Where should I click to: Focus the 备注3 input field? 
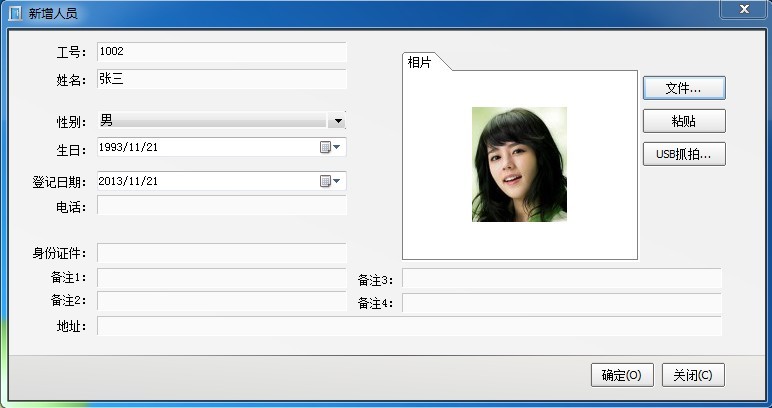(562, 278)
